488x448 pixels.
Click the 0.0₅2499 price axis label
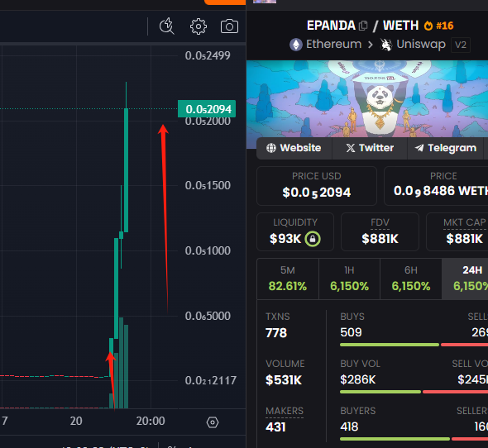208,55
